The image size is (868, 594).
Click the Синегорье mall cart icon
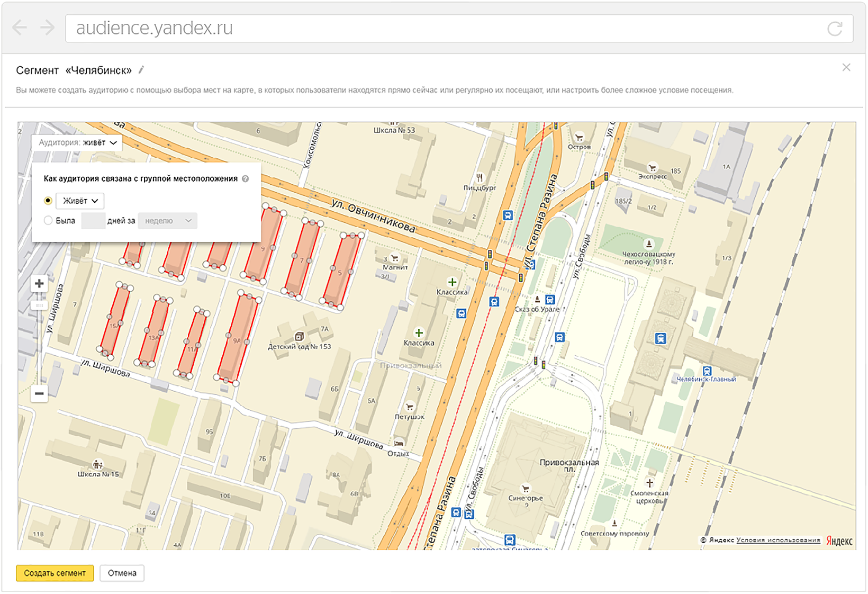pos(525,489)
